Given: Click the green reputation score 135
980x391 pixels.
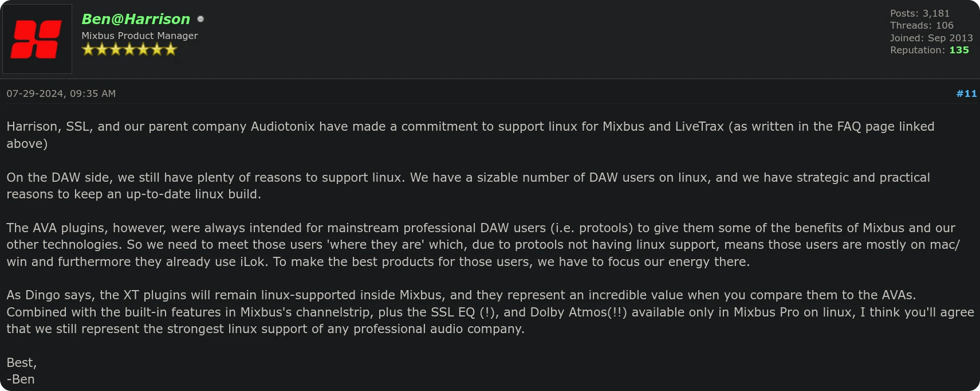Looking at the screenshot, I should tap(959, 50).
